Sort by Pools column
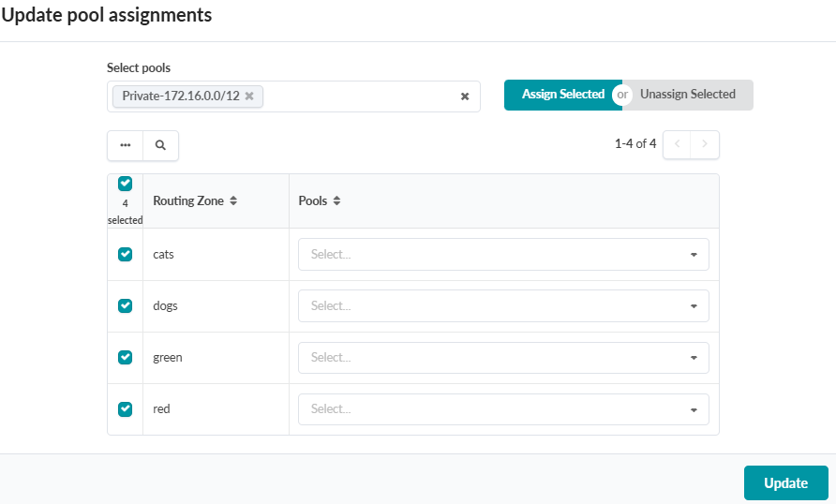The height and width of the screenshot is (504, 836). [319, 200]
